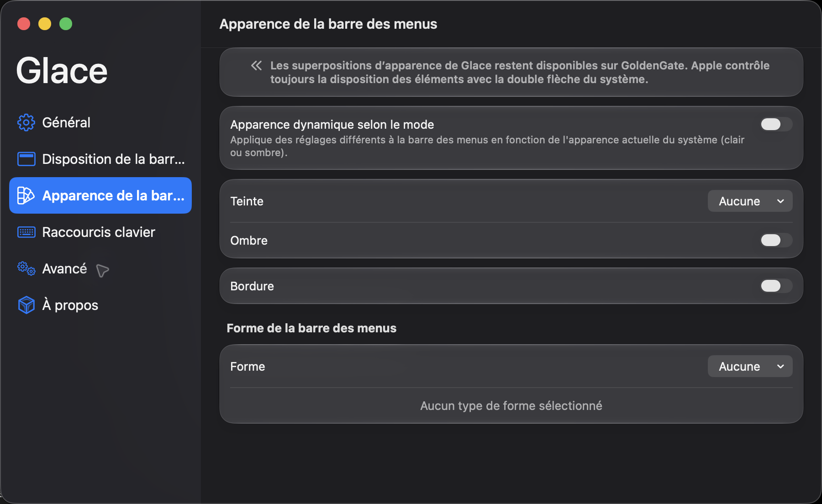Screen dimensions: 822x504
Task: Click the 'Apparence dynamique selon le mode' label
Action: 332,125
